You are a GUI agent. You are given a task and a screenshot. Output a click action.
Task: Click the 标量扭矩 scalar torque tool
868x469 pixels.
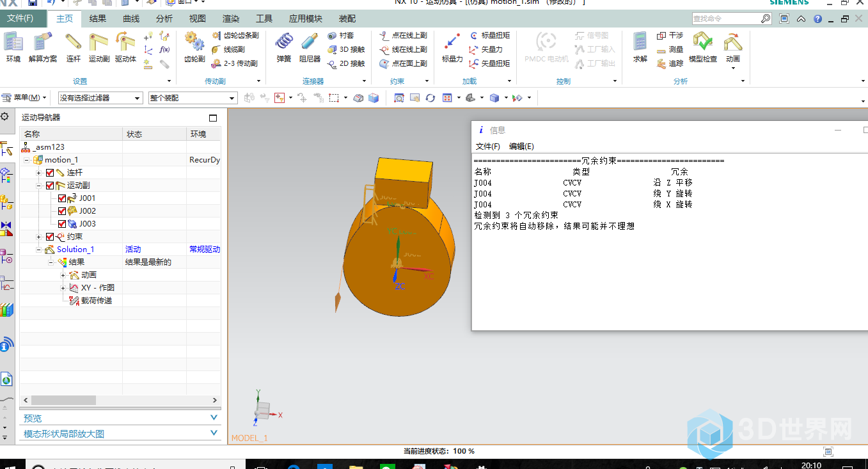[490, 35]
